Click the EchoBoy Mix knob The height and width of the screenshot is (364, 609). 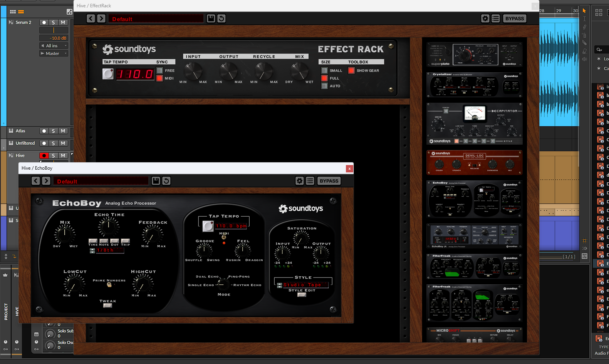(x=65, y=234)
